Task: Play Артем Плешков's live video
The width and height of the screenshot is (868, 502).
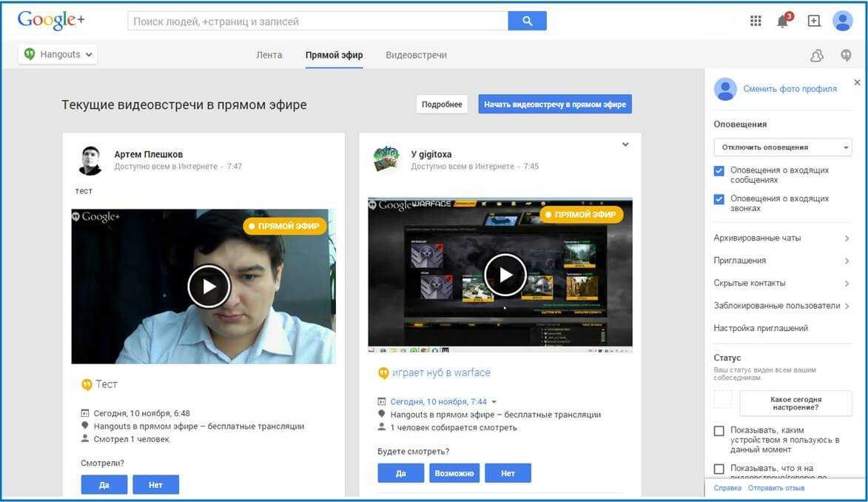Action: point(209,286)
